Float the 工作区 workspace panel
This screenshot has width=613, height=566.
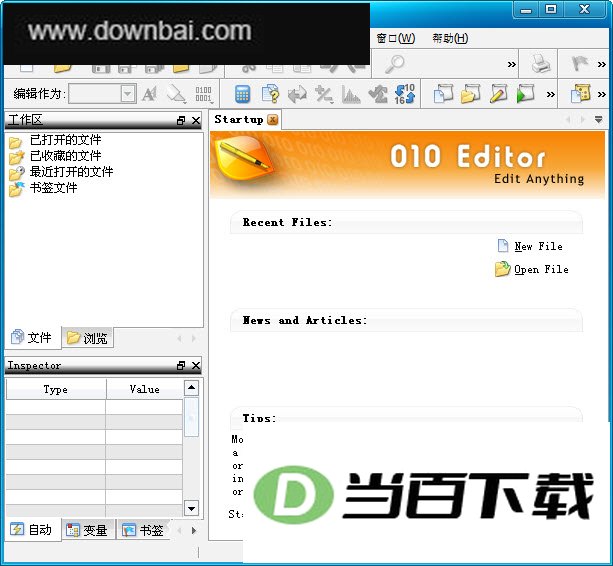(x=181, y=120)
